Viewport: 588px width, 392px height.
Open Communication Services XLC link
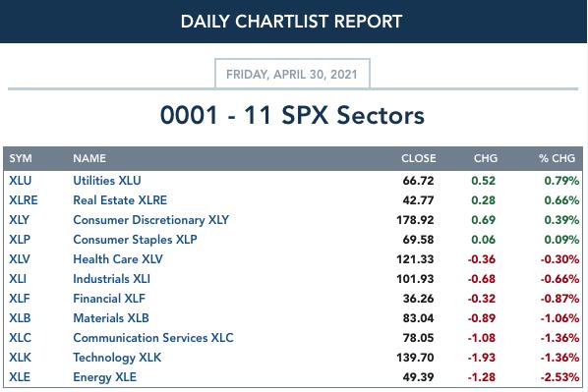(x=153, y=338)
